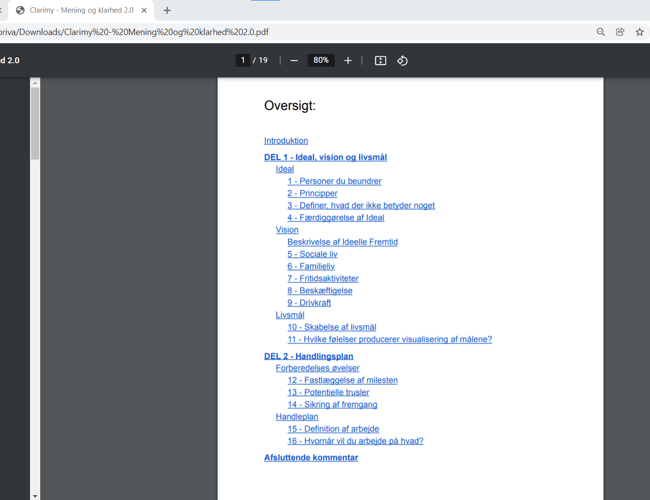Share this page from address bar
The height and width of the screenshot is (500, 650).
pyautogui.click(x=620, y=32)
